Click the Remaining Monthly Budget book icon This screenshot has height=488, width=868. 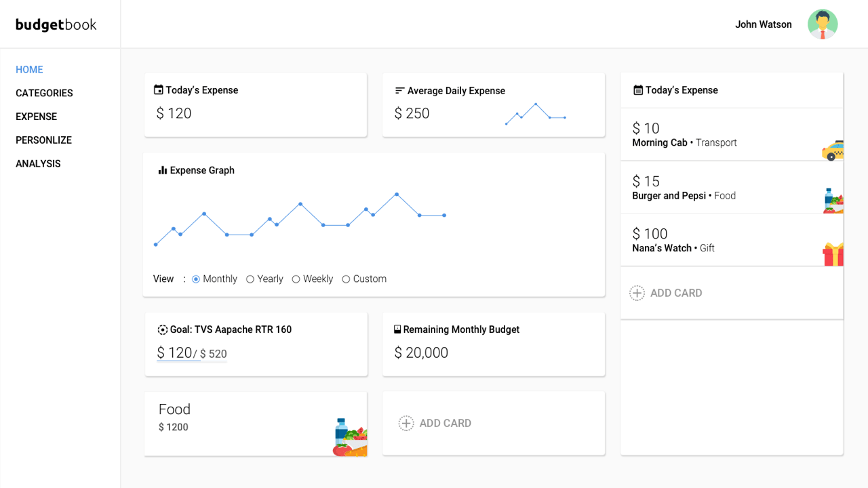[x=397, y=329]
